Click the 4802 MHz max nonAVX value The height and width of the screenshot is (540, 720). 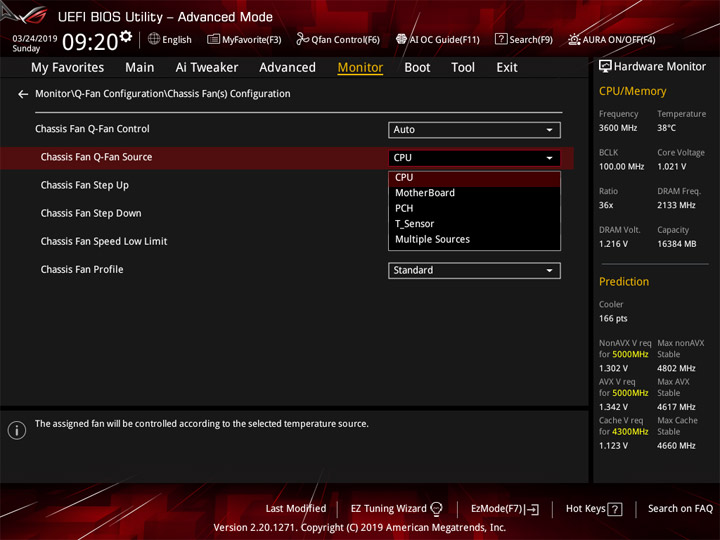pos(676,368)
